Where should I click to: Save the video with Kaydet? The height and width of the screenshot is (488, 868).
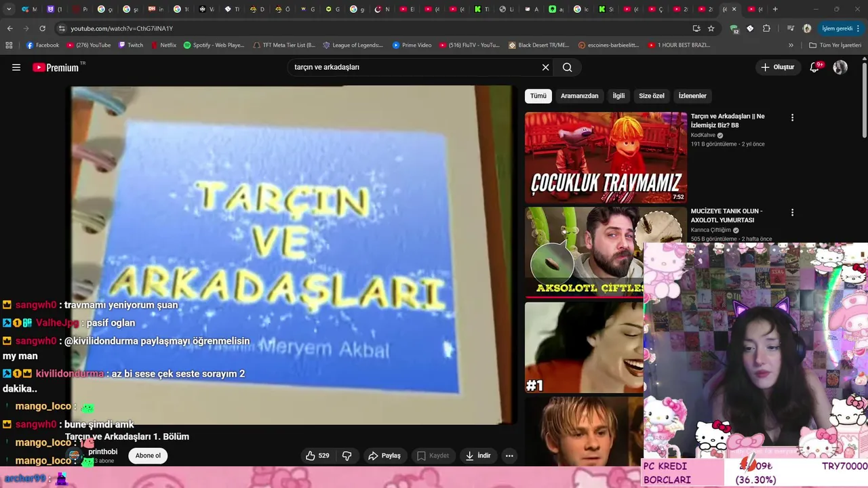point(433,455)
